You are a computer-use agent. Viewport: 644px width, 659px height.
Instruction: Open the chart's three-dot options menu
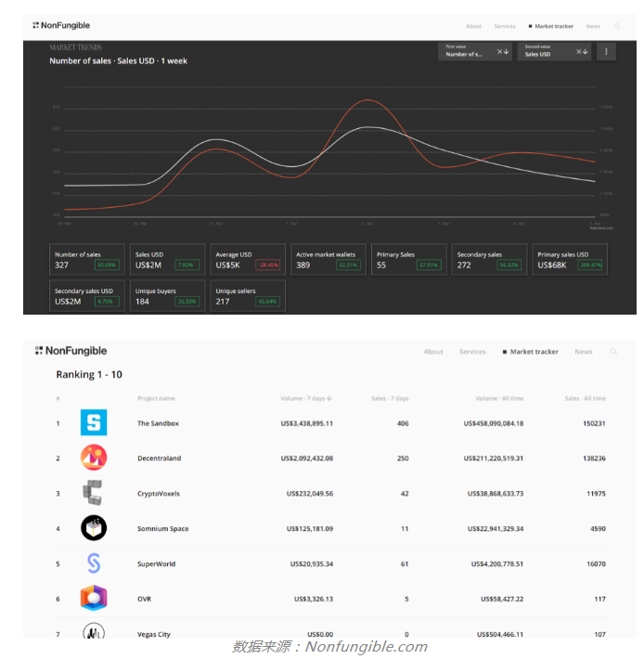(x=607, y=52)
